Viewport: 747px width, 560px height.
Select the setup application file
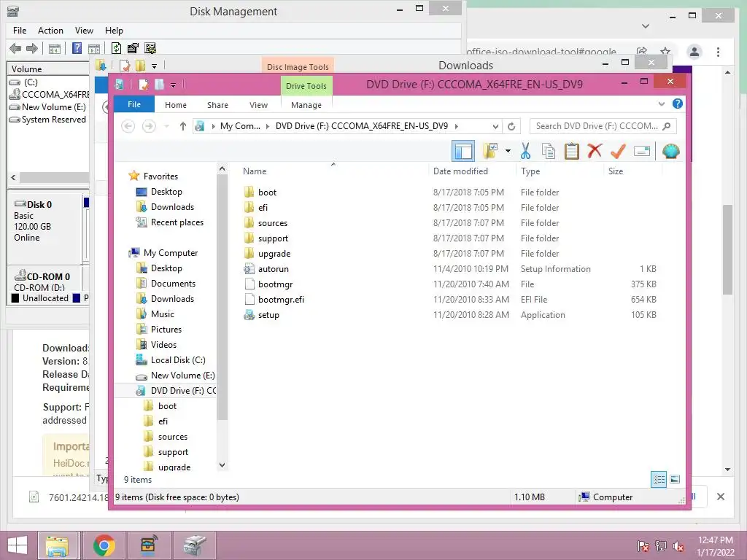268,315
